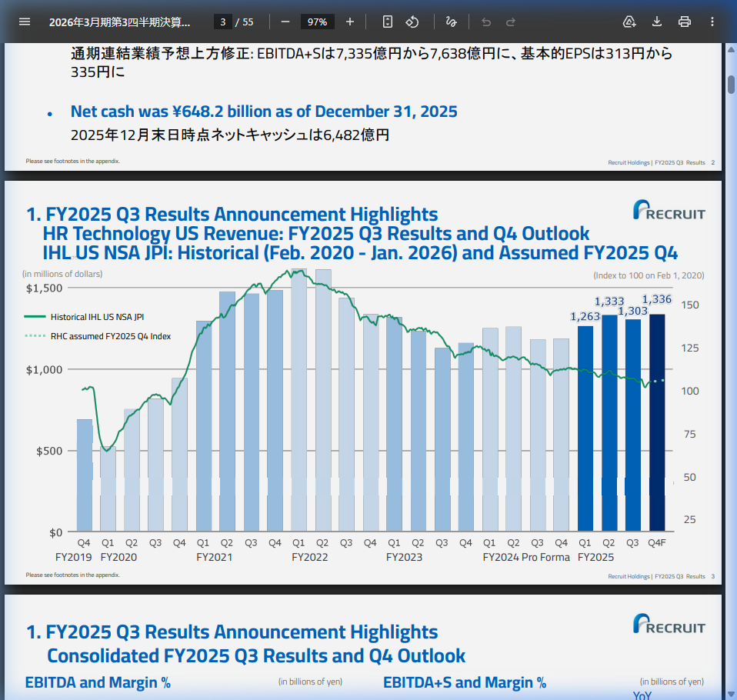Click 'Net cash was ¥648.2 billion' heading

point(264,112)
